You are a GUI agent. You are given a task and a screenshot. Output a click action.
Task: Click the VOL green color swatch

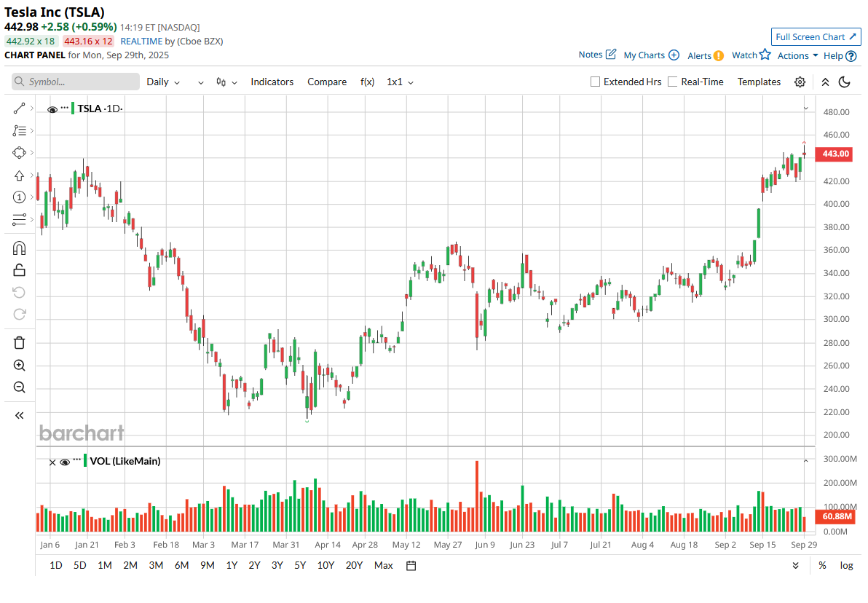coord(85,461)
